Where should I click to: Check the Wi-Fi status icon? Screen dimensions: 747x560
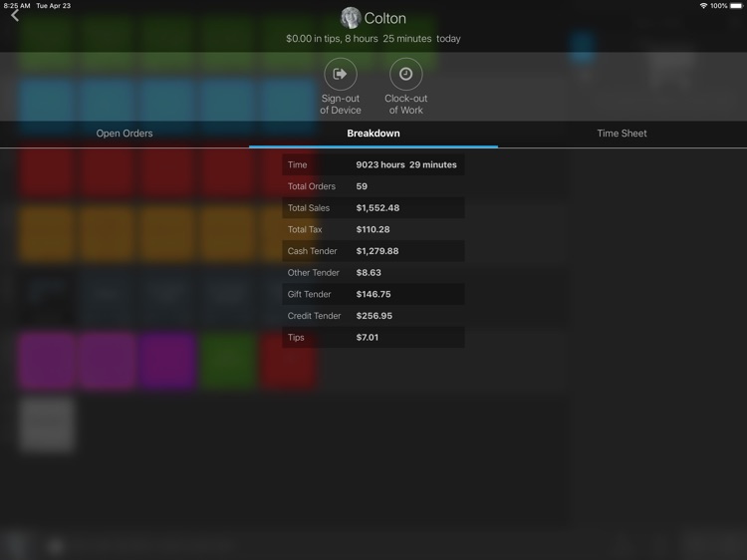click(x=703, y=6)
